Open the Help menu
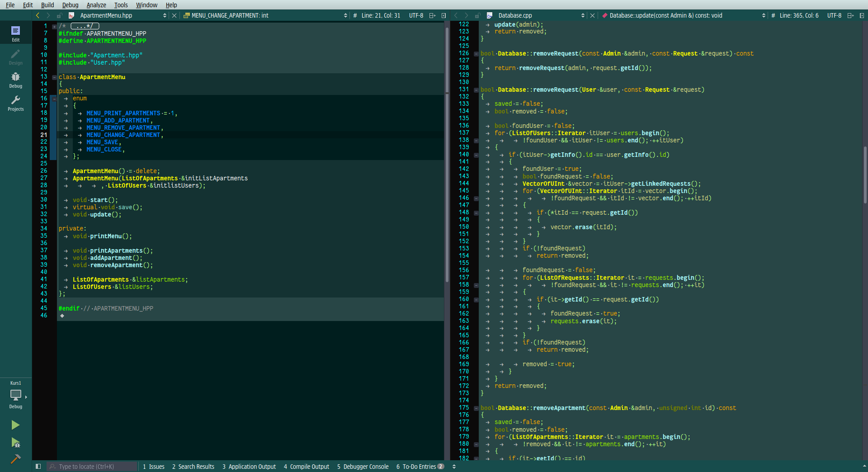The height and width of the screenshot is (472, 868). click(x=171, y=5)
